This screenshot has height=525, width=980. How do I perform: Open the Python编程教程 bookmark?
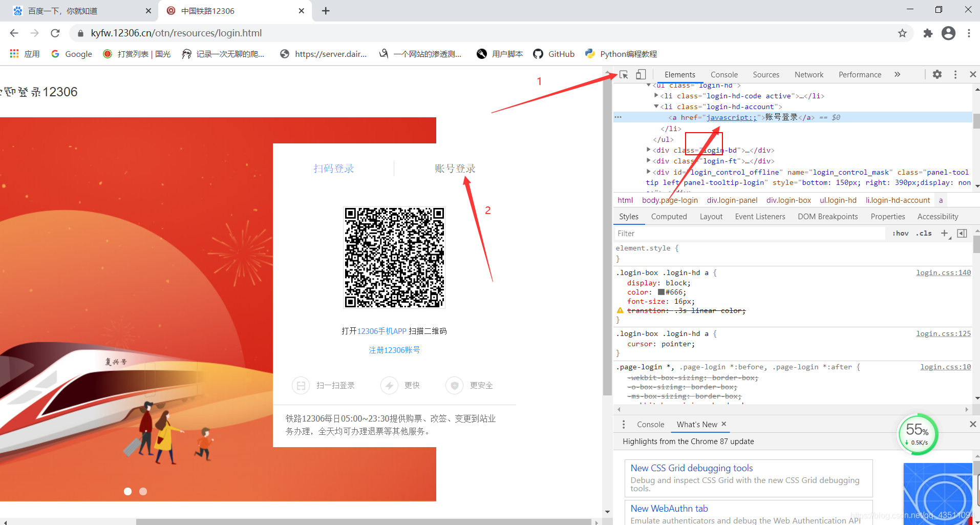[621, 54]
